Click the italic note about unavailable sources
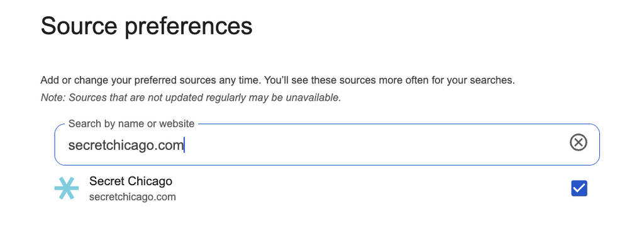Screen dimensions: 644x252 [x=191, y=98]
